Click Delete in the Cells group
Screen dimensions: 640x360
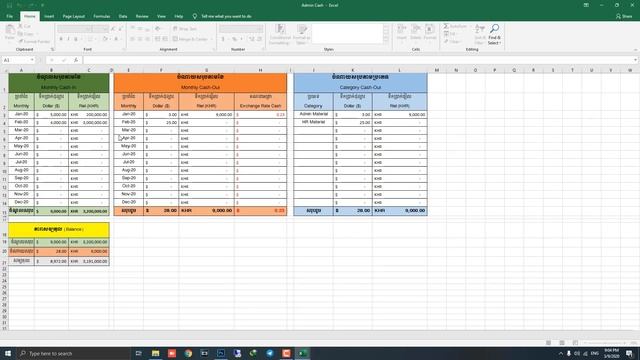[x=416, y=33]
